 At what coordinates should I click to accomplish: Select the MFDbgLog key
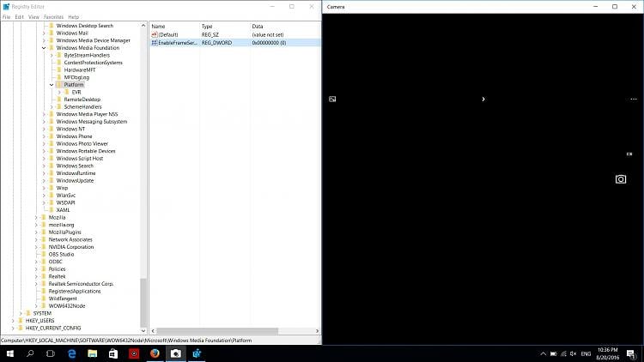pos(76,77)
